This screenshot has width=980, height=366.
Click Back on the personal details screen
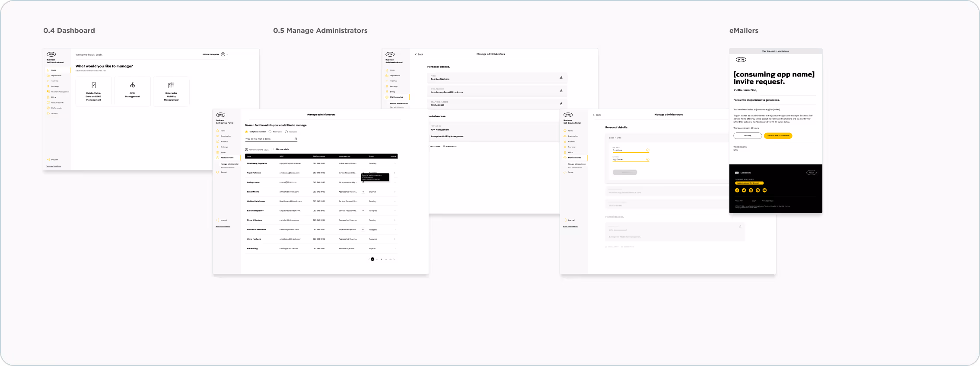[419, 55]
